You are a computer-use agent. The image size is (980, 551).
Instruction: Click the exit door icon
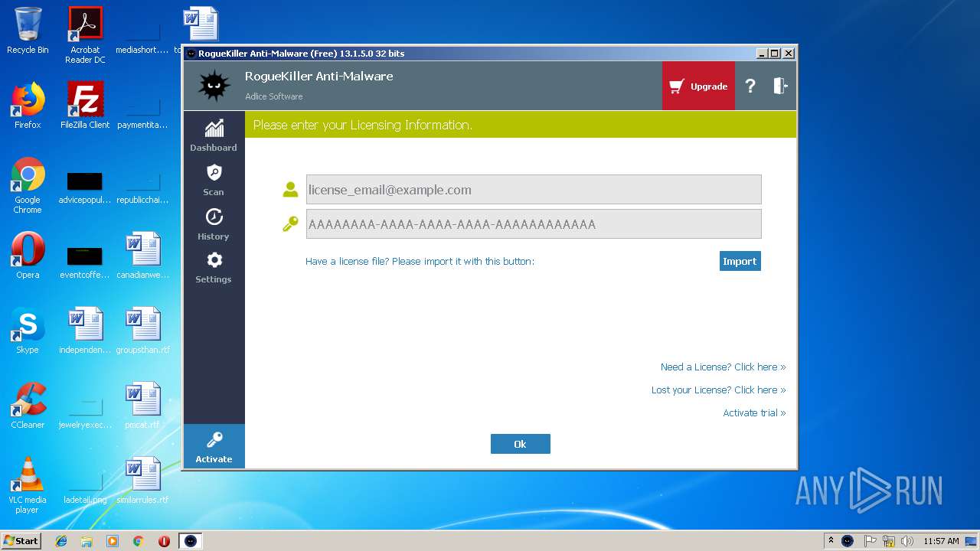click(x=780, y=86)
